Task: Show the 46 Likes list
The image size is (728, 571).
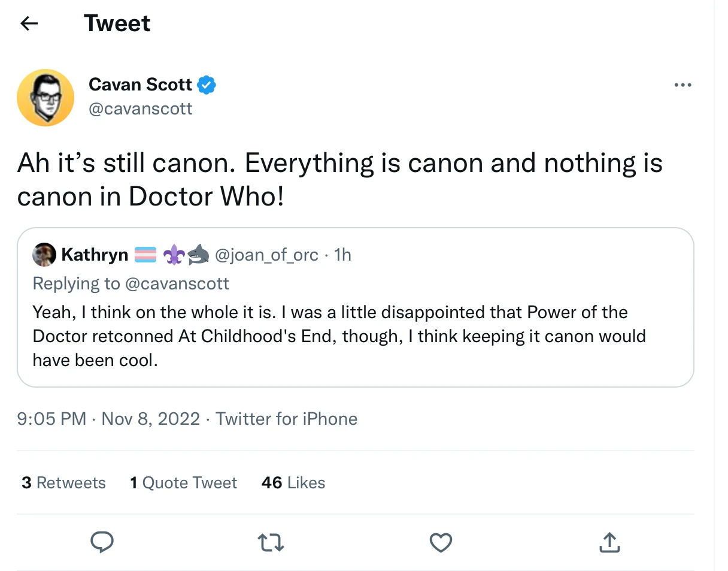Action: click(293, 483)
